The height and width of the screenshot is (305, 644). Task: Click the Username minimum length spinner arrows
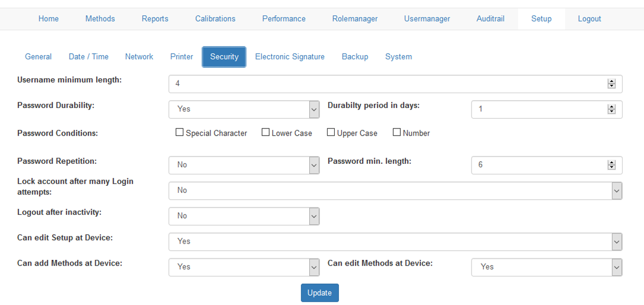tap(611, 84)
